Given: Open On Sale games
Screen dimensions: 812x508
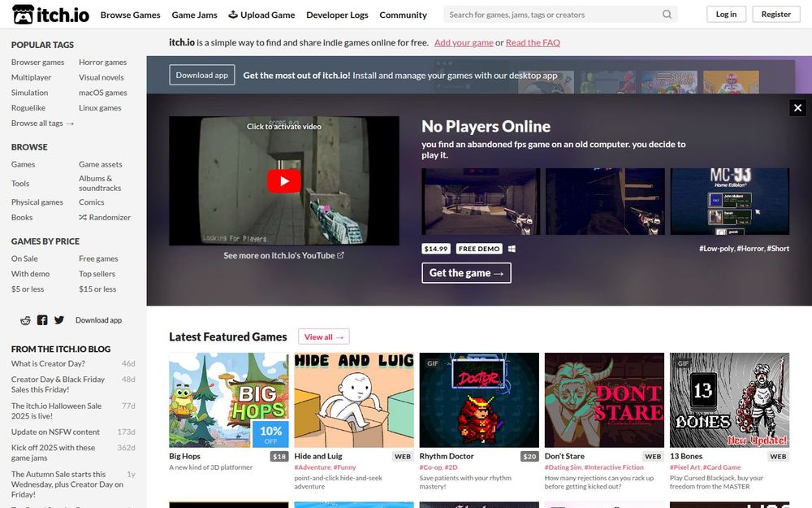Looking at the screenshot, I should 24,258.
